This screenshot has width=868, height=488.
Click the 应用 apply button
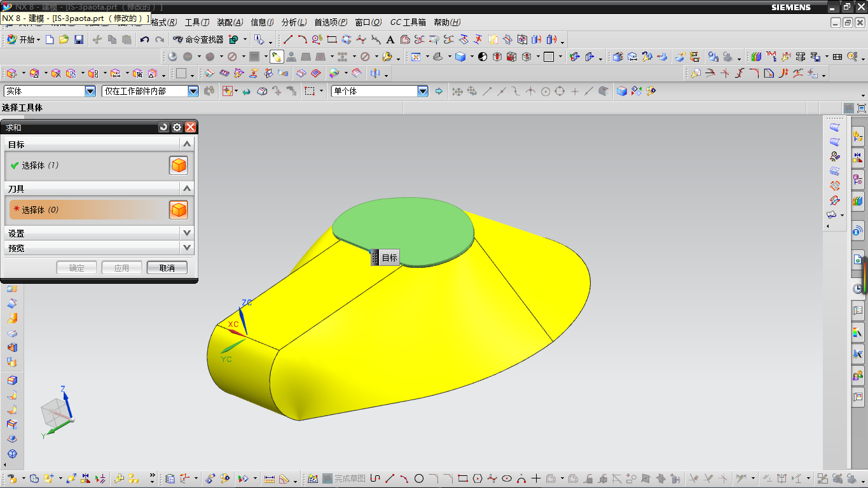pos(122,268)
